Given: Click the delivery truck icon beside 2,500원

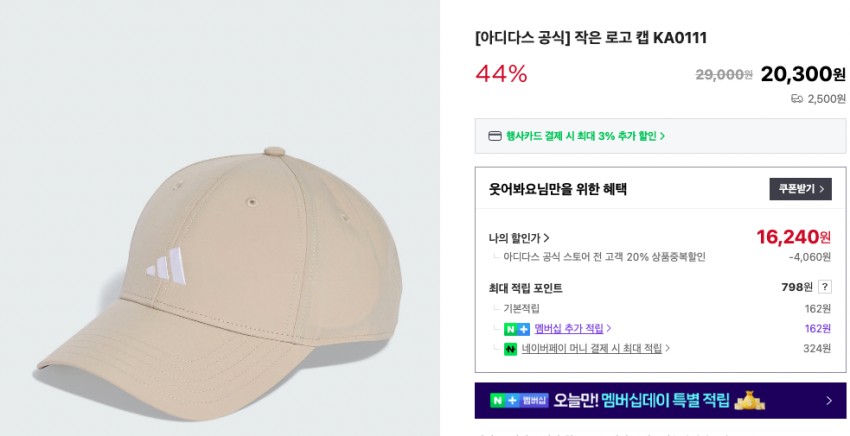Looking at the screenshot, I should tap(797, 99).
